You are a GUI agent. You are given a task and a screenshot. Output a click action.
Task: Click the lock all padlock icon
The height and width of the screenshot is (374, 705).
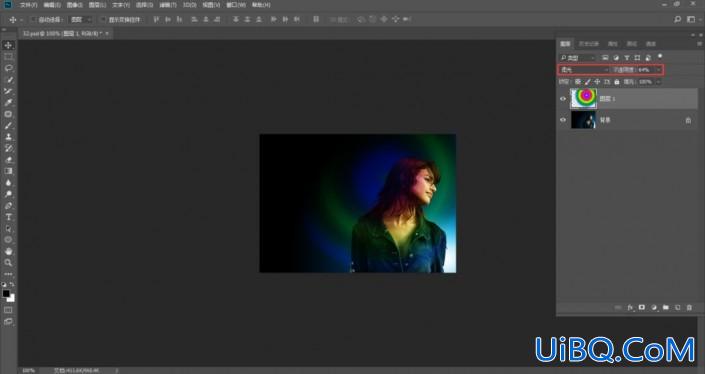coord(617,82)
